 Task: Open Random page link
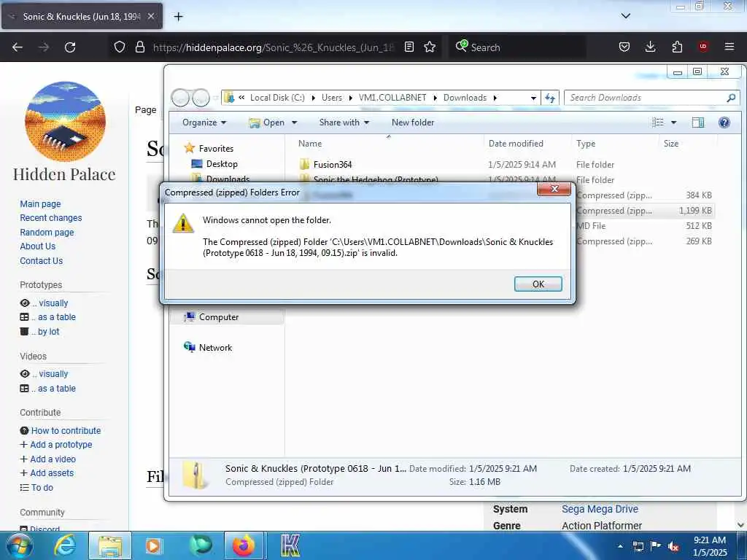click(x=47, y=233)
